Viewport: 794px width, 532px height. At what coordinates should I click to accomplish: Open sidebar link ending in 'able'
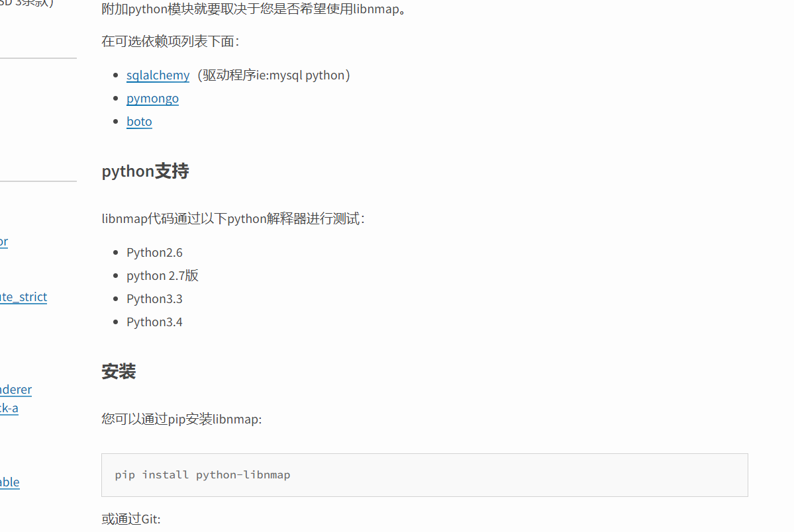pyautogui.click(x=10, y=482)
